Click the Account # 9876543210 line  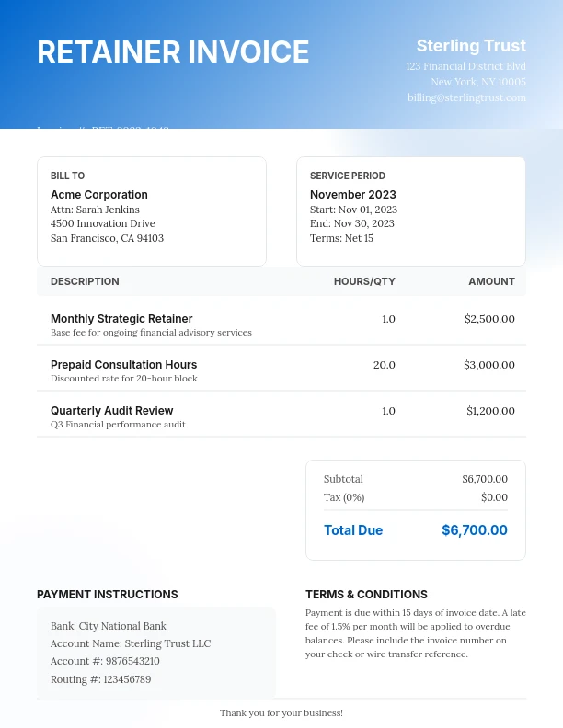pyautogui.click(x=105, y=661)
